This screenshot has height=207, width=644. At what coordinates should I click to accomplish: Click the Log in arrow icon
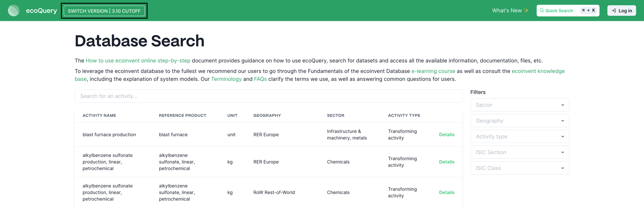[613, 10]
